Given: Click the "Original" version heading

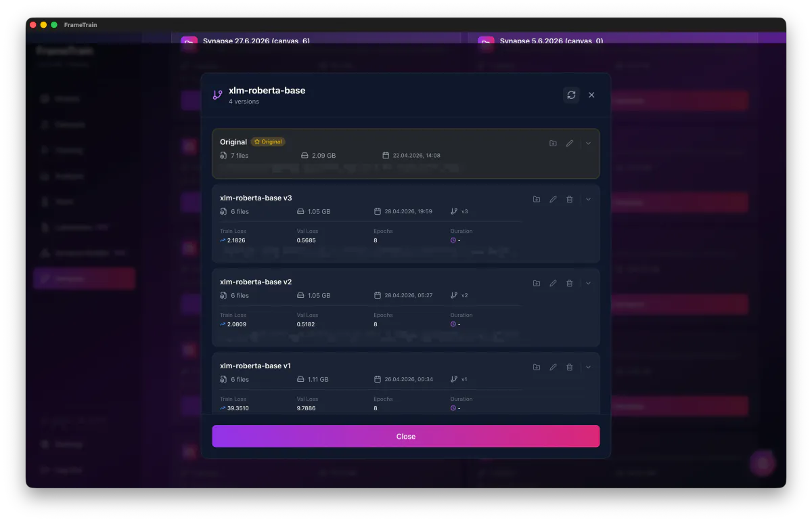Looking at the screenshot, I should tap(233, 142).
